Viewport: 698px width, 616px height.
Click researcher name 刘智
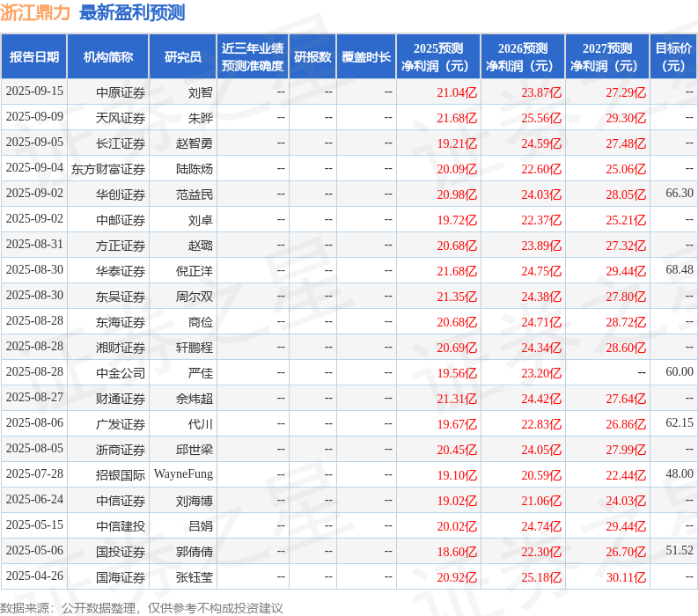tap(201, 92)
